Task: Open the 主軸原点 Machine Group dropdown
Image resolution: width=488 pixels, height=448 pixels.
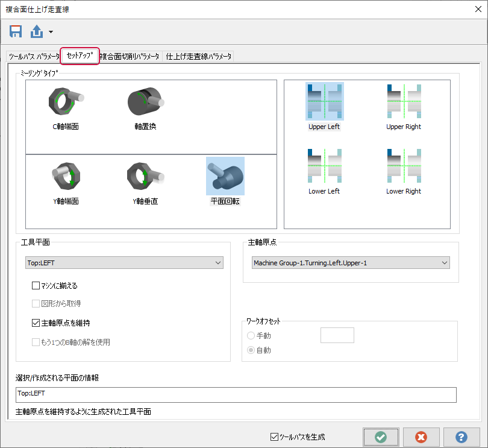Action: pyautogui.click(x=351, y=263)
